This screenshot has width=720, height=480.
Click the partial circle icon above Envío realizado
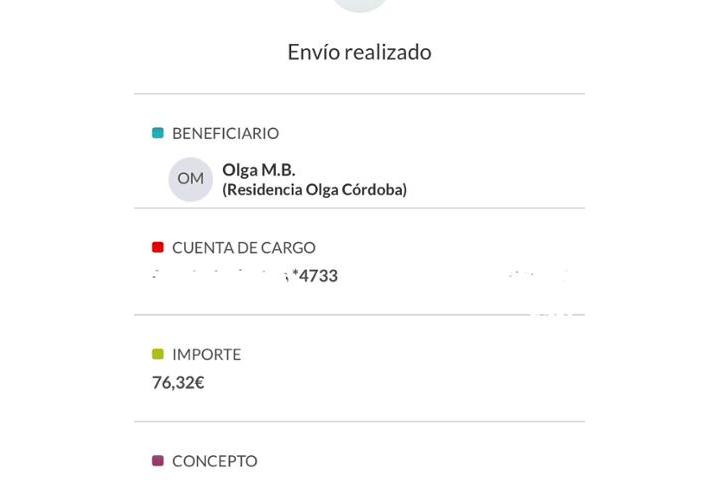point(360,6)
